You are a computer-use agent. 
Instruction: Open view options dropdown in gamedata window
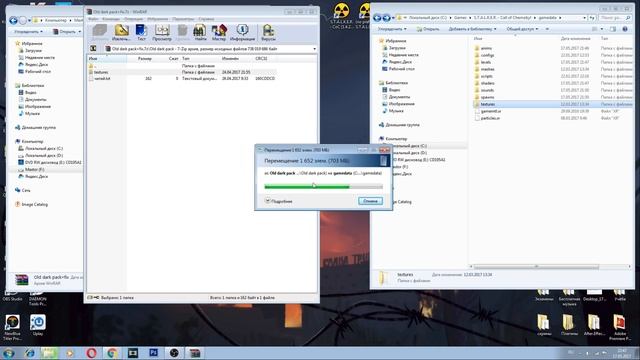pos(602,29)
